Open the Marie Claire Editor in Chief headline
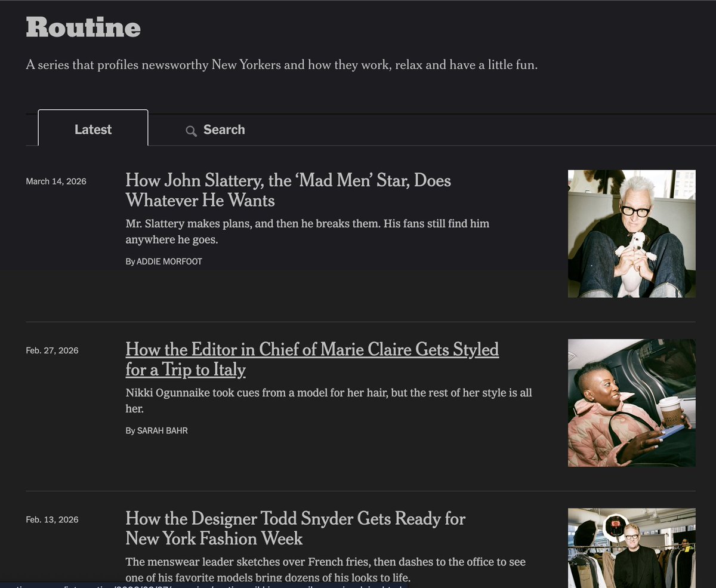The width and height of the screenshot is (716, 588). coord(312,359)
